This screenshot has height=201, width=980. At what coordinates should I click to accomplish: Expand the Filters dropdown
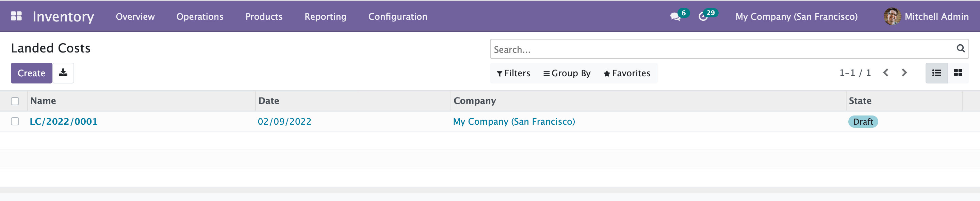(513, 73)
